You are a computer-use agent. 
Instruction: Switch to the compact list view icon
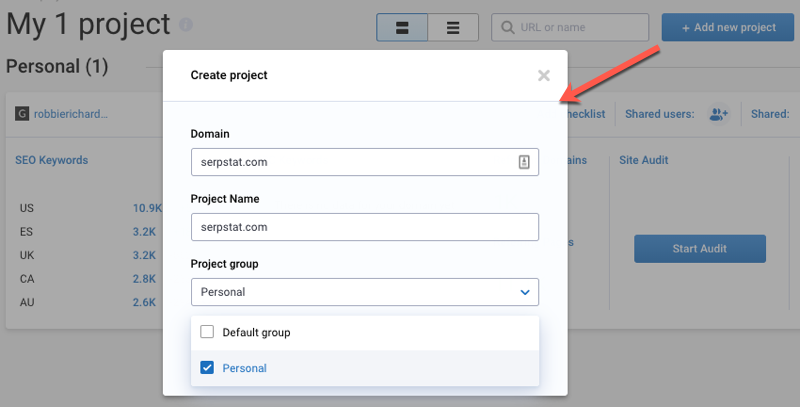(453, 28)
